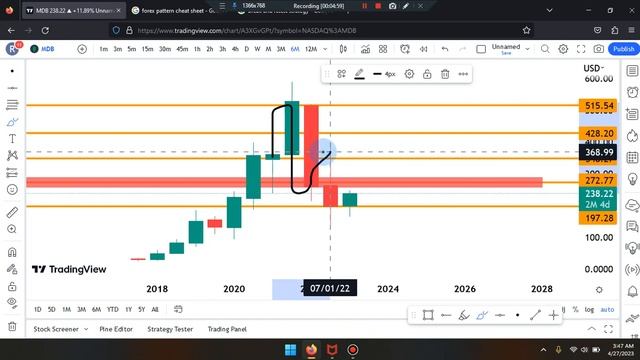Select the ruler Measure tool
Viewport: 640px width, 360px height.
[x=12, y=212]
